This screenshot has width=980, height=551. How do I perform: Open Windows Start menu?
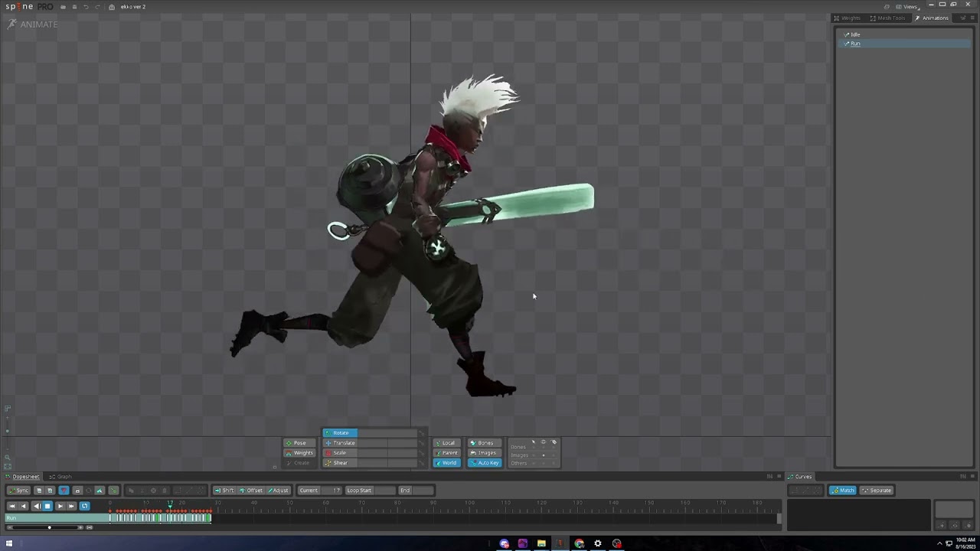click(x=9, y=543)
